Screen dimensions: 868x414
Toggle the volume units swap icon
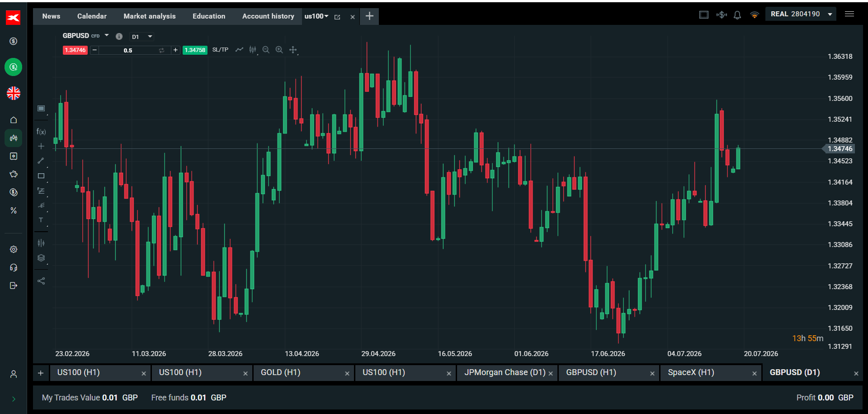click(x=162, y=50)
